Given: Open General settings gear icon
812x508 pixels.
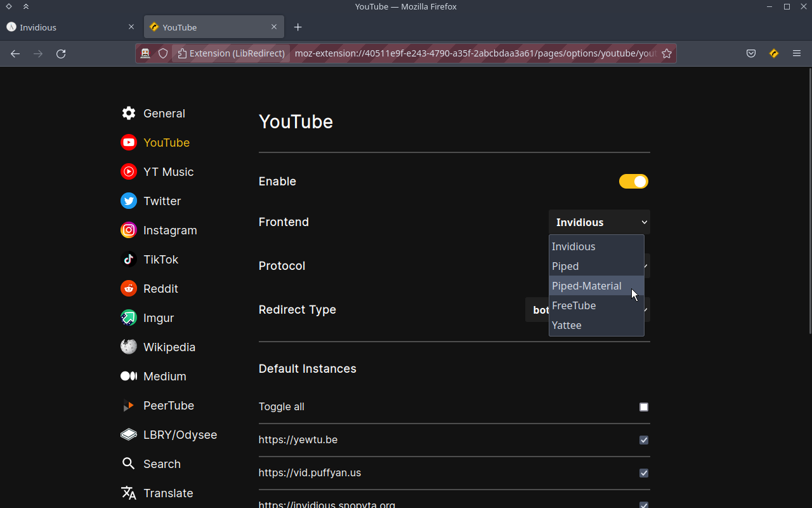Looking at the screenshot, I should [x=129, y=113].
